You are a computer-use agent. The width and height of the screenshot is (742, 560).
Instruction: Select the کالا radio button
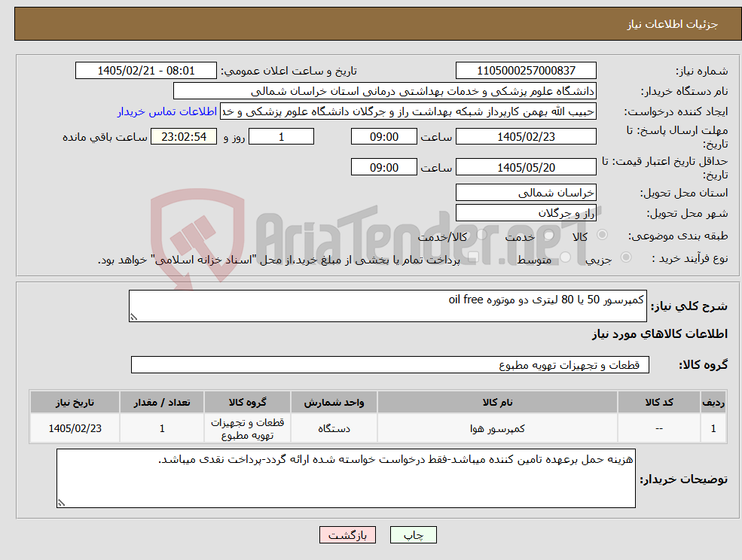pyautogui.click(x=603, y=235)
